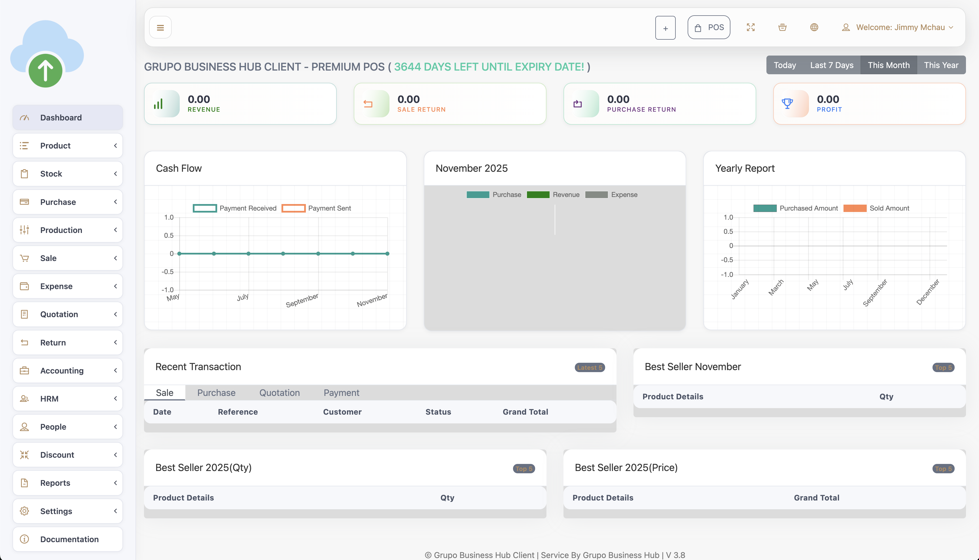Screen dimensions: 979x560
Task: Click the cloud upload logo
Action: [x=46, y=54]
